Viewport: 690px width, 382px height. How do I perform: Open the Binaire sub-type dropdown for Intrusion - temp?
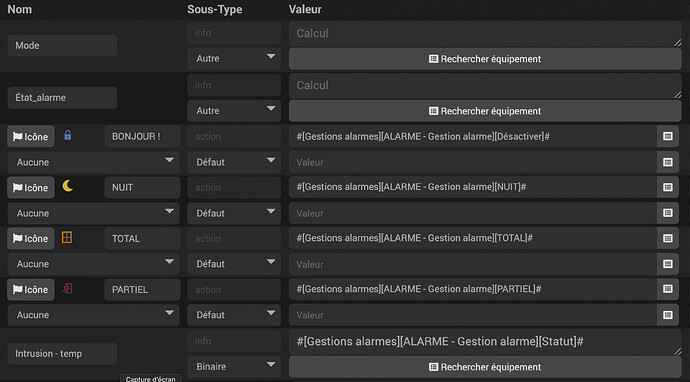234,367
